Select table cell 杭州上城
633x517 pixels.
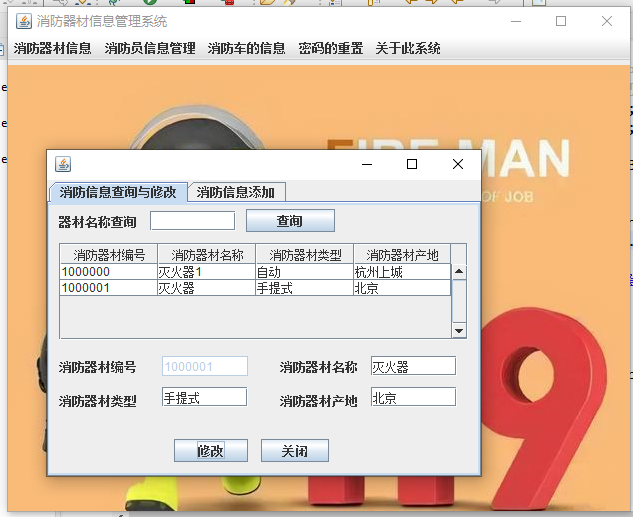(x=402, y=272)
